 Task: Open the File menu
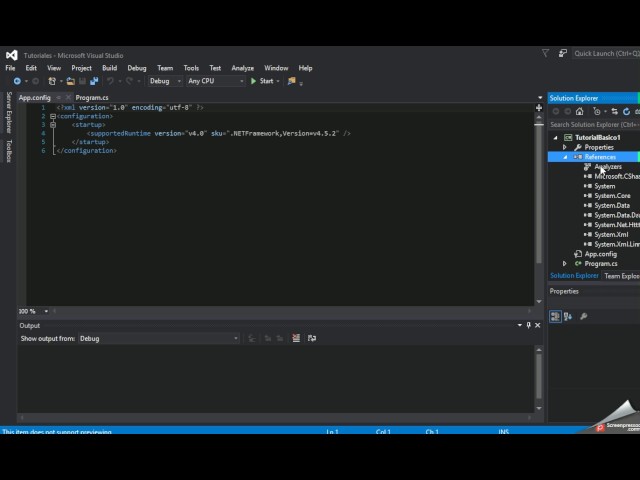coord(10,68)
